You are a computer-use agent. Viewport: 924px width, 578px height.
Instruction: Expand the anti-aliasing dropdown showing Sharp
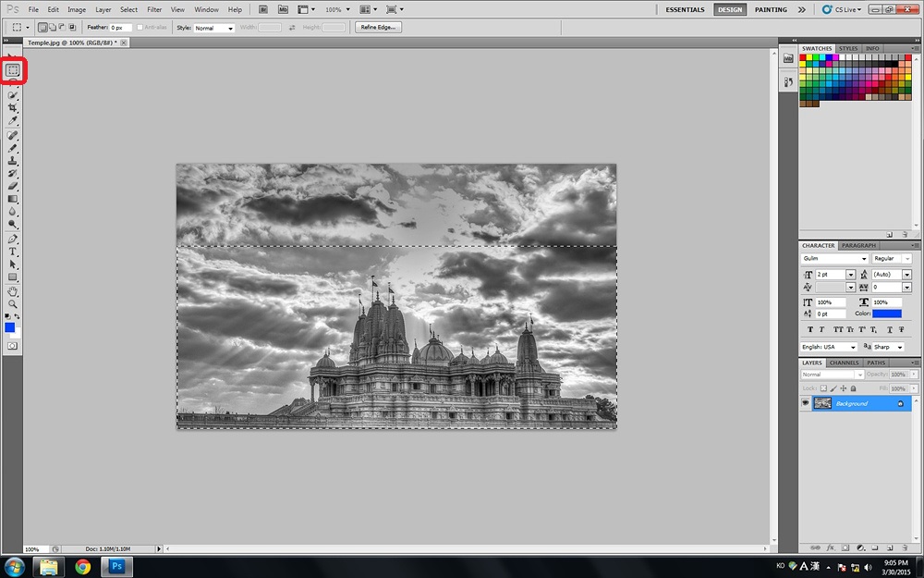[x=891, y=347]
